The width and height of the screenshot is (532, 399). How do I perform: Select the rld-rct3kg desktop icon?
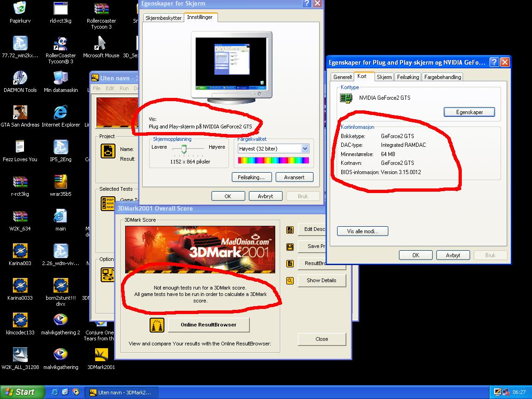click(61, 8)
